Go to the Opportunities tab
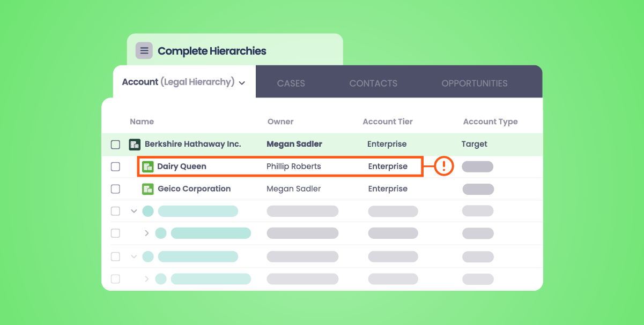The image size is (644, 325). click(x=475, y=84)
